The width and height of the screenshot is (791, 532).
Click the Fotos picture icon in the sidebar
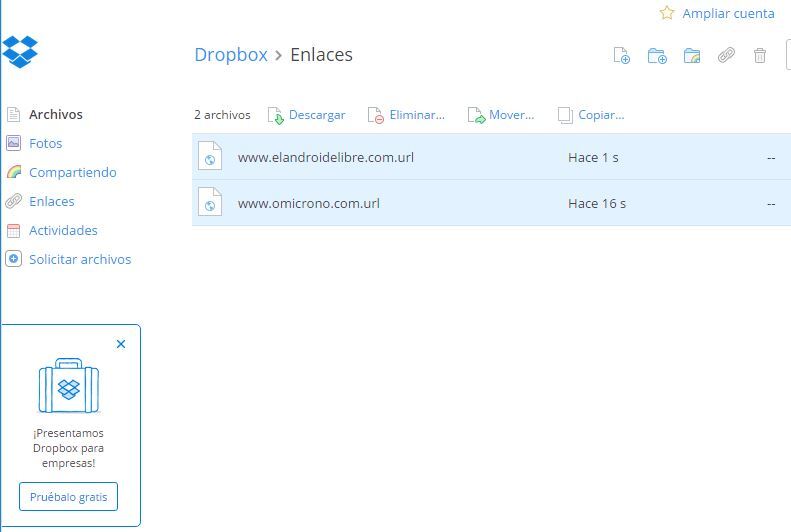[14, 143]
